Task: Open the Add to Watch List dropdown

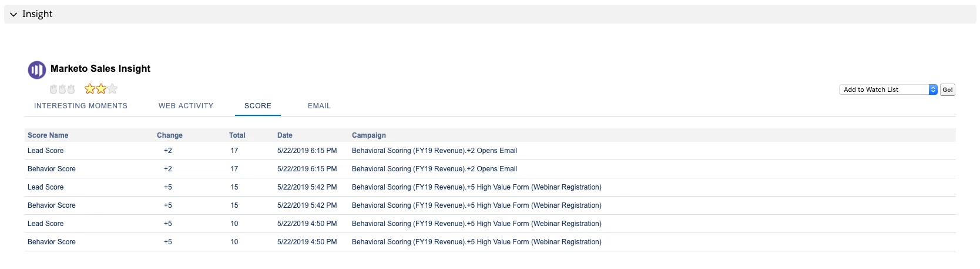Action: click(x=888, y=89)
